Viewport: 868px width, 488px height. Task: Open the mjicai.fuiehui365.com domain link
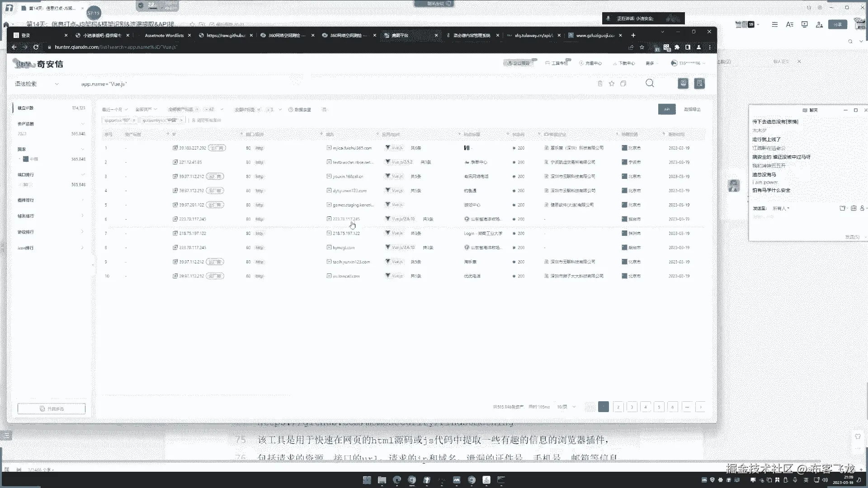click(x=352, y=148)
